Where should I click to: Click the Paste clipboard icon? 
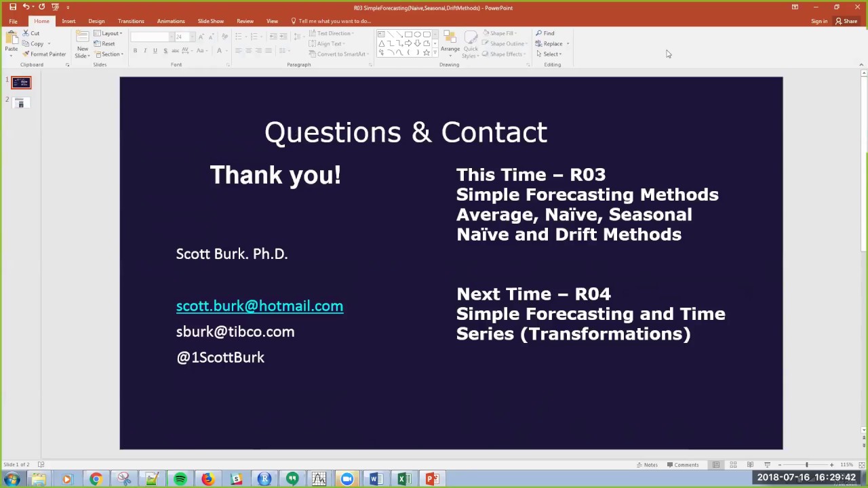click(12, 38)
